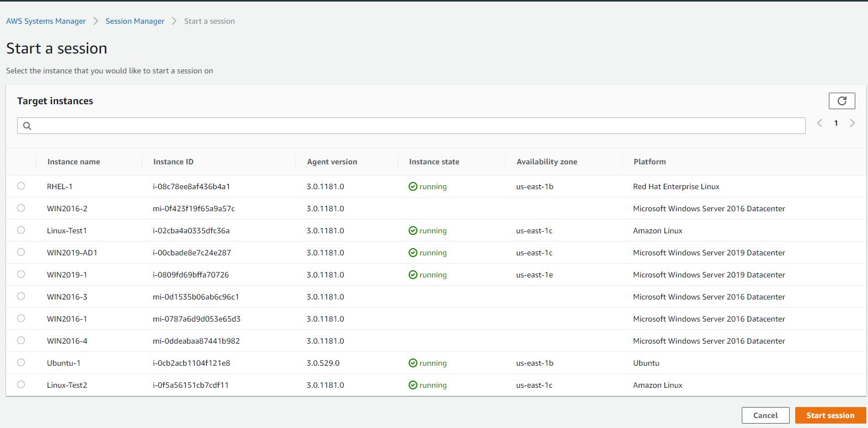Viewport: 868px width, 428px height.
Task: Click instance ID i-0809fd69bffa70726
Action: pyautogui.click(x=191, y=275)
